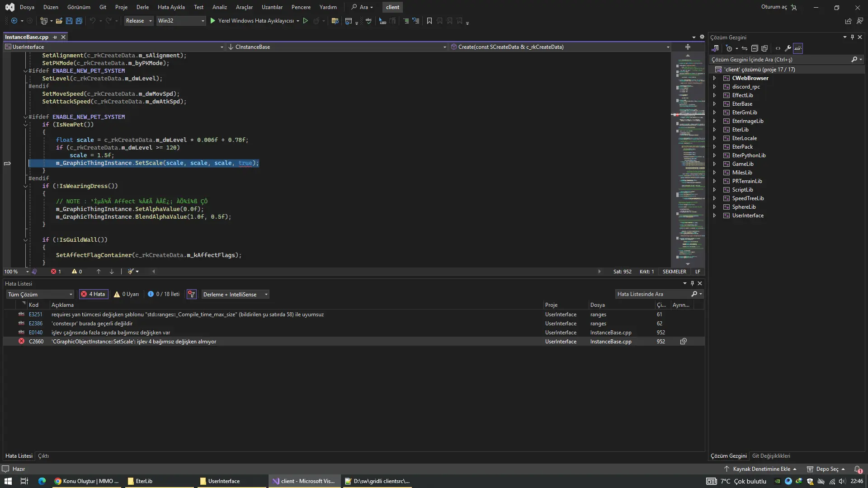This screenshot has width=868, height=488.
Task: Click the clear filter funnel icon in error list
Action: (x=192, y=294)
